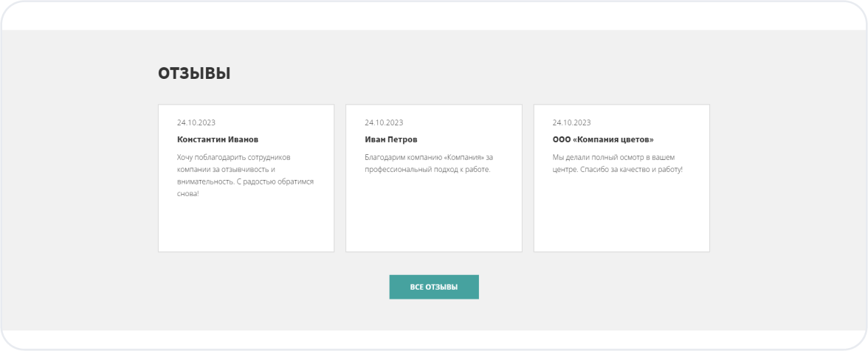Open the ООО «Компания цветов» review title
The height and width of the screenshot is (351, 868).
pyautogui.click(x=603, y=139)
